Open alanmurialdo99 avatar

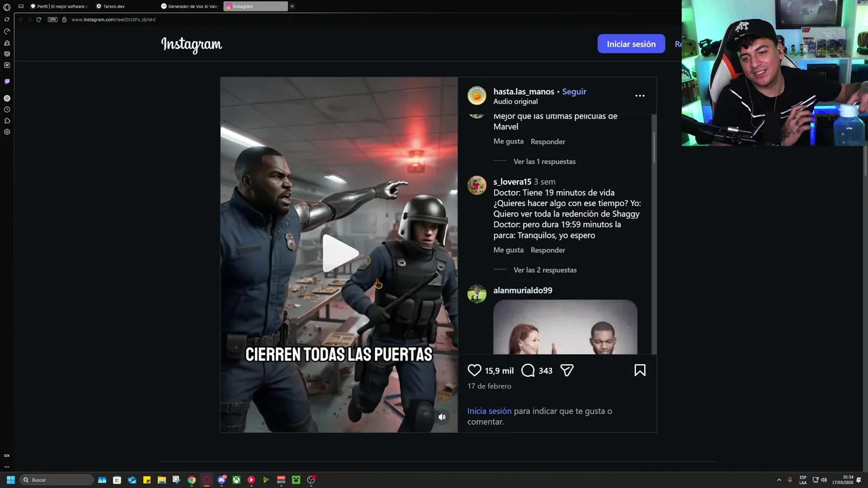477,293
